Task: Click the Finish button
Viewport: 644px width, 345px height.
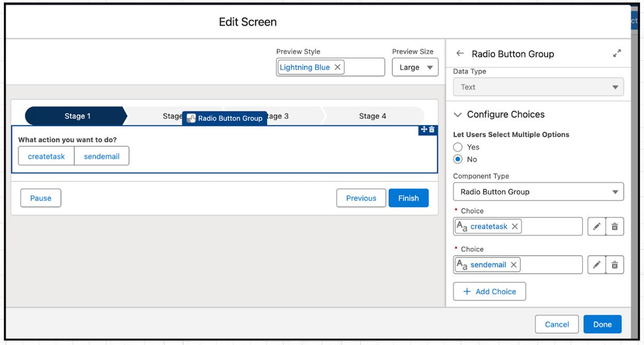Action: click(409, 198)
